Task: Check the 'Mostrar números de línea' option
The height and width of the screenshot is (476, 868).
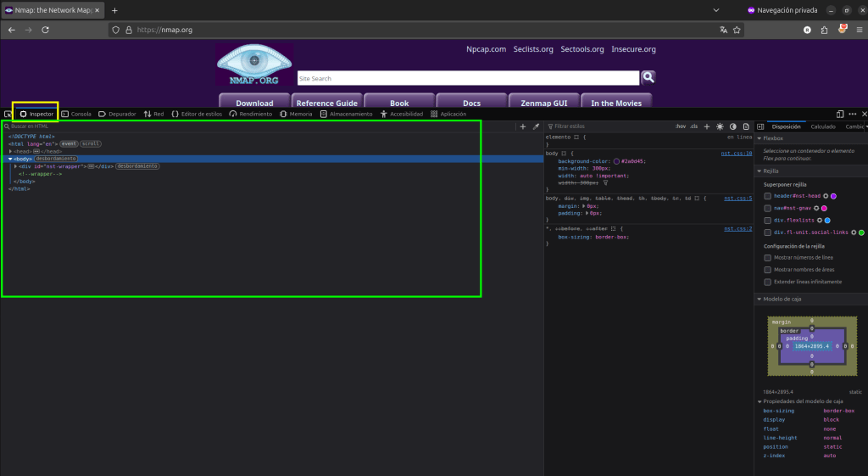Action: click(768, 258)
